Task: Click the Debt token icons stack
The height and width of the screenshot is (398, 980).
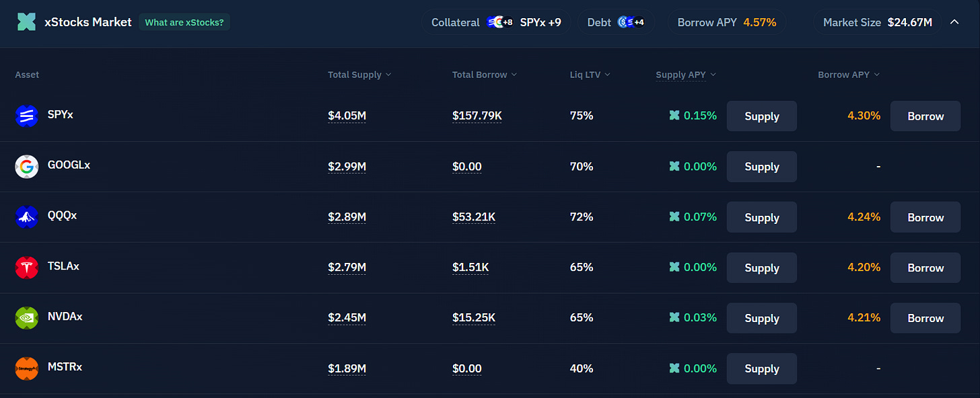Action: 631,22
